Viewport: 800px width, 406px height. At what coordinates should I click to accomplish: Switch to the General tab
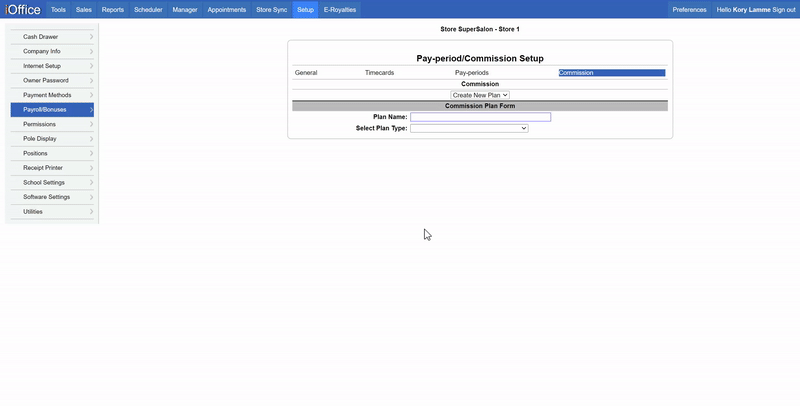pos(306,73)
